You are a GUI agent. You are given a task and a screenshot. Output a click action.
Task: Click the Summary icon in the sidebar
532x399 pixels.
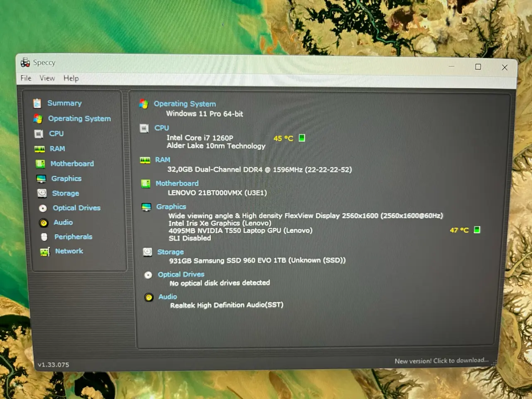[37, 103]
